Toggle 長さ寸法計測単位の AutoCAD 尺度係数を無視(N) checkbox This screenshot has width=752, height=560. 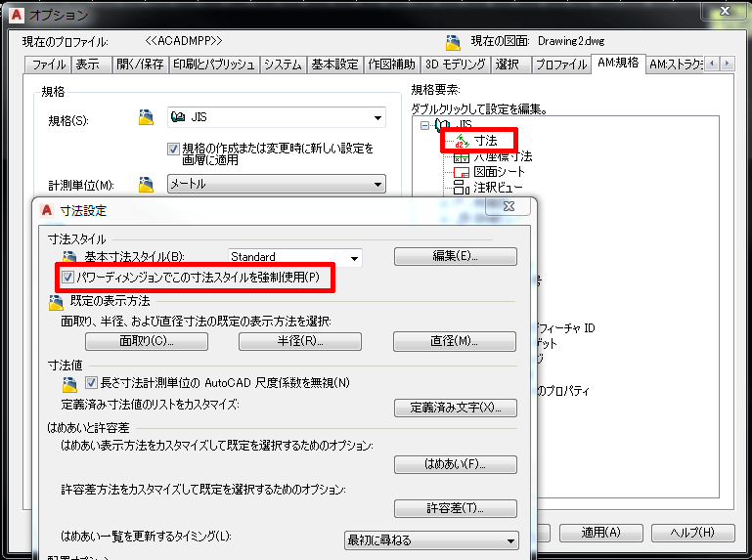click(91, 382)
